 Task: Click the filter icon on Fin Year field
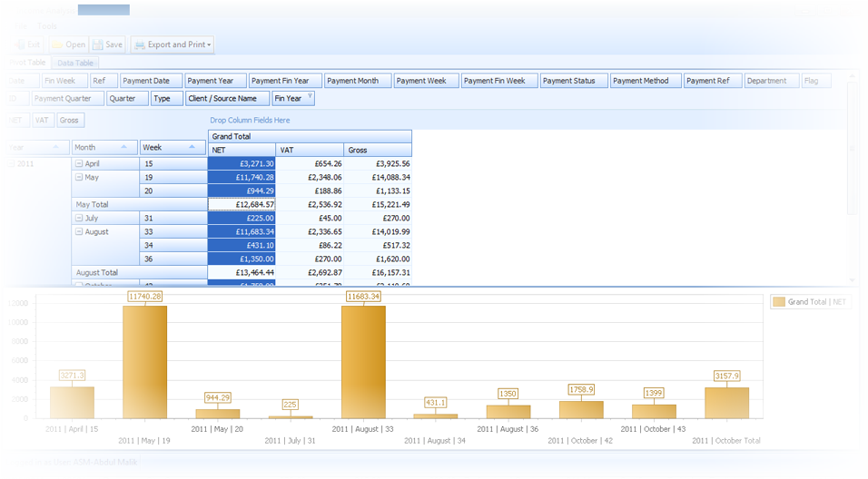[x=310, y=96]
